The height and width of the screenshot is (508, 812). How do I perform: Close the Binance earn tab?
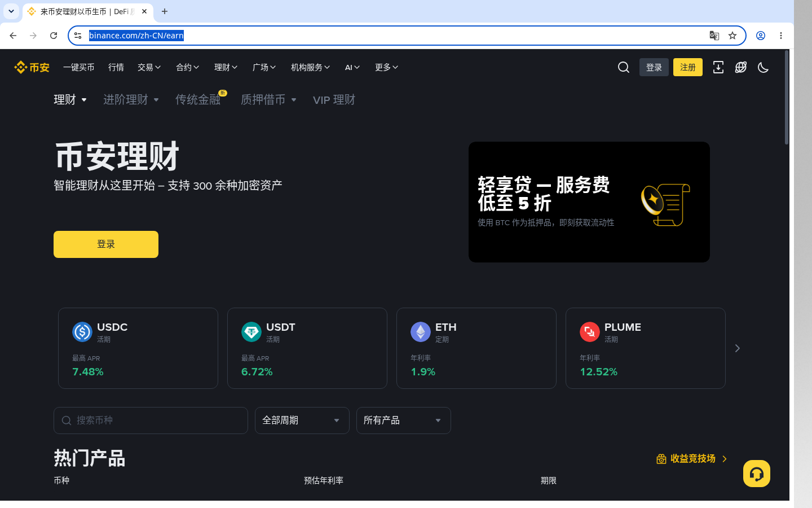point(144,11)
